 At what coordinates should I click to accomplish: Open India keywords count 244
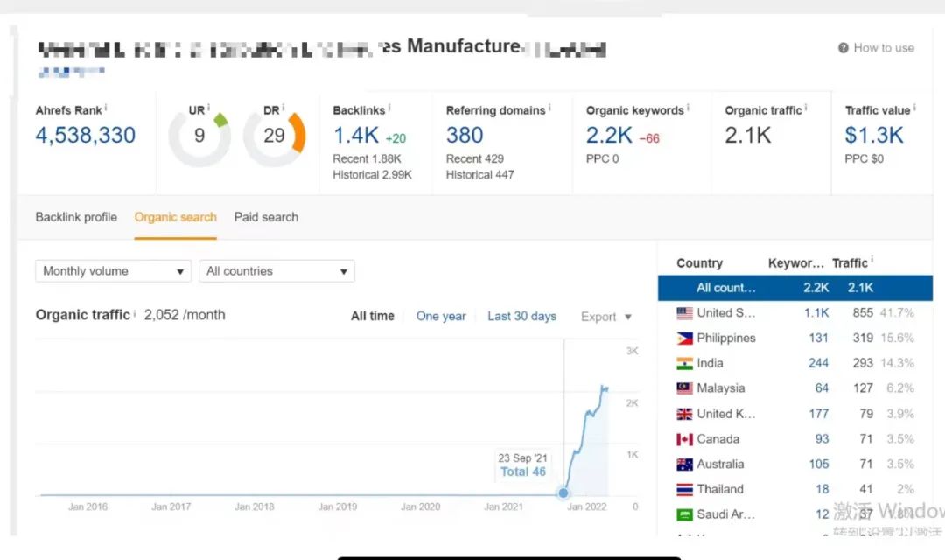818,363
